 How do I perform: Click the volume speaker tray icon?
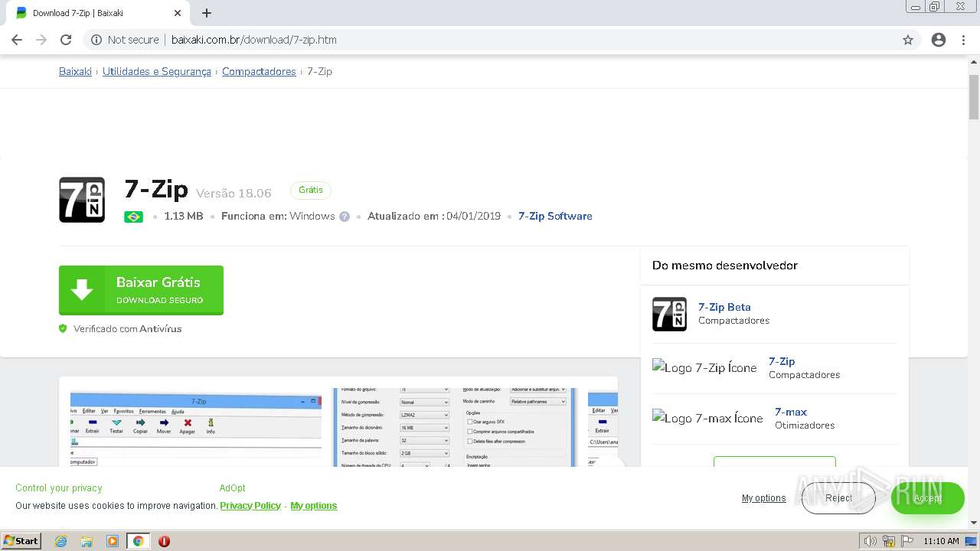871,541
